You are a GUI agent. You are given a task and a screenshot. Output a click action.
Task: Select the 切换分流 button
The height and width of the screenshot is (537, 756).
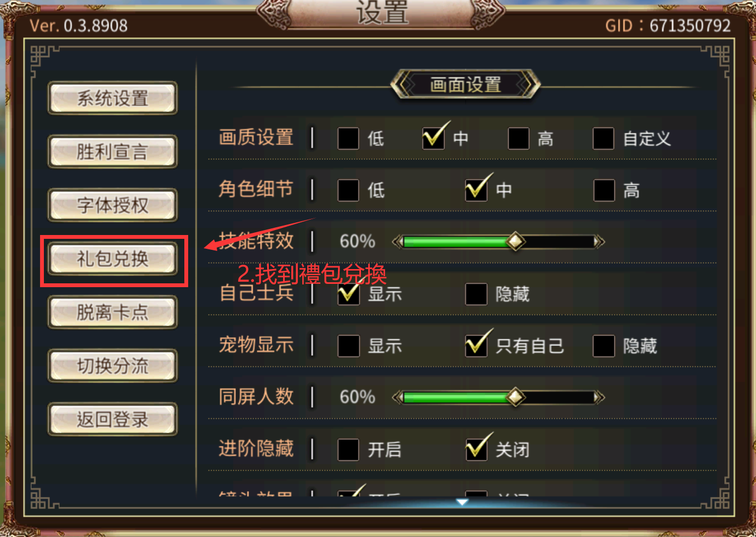pyautogui.click(x=112, y=366)
